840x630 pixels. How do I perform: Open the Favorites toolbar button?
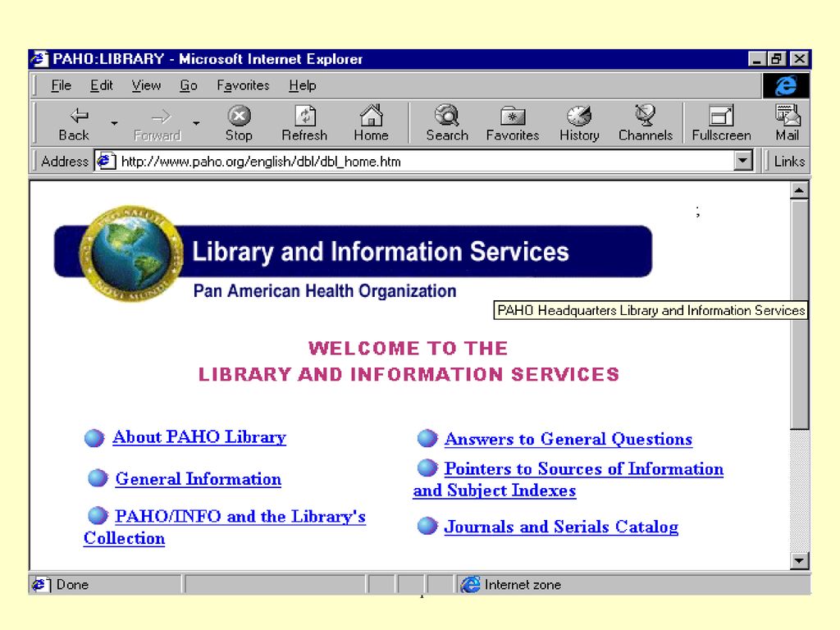tap(513, 124)
